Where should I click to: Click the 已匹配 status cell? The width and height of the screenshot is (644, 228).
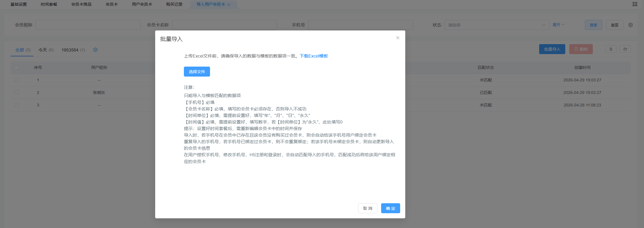pos(486,93)
